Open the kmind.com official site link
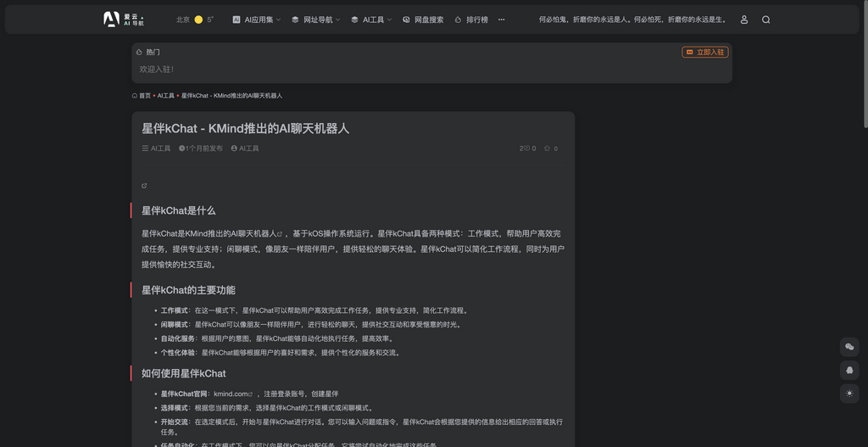This screenshot has width=868, height=447. coord(233,394)
